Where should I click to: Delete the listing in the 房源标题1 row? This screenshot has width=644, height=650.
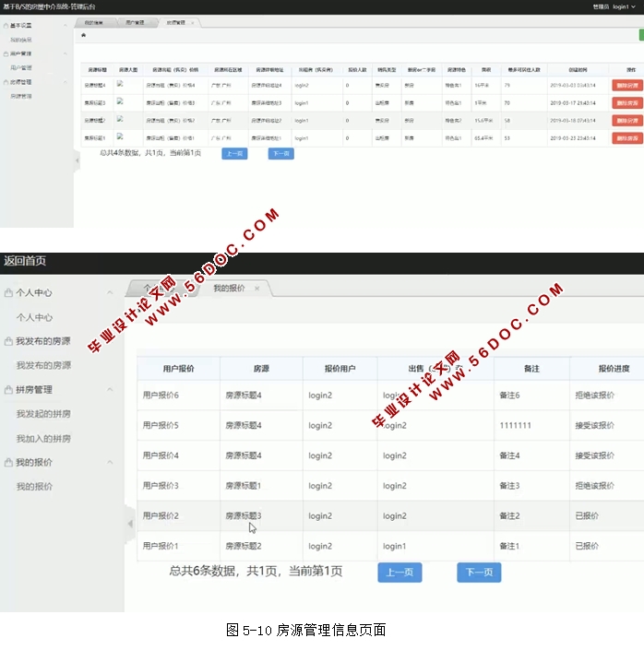click(x=627, y=138)
